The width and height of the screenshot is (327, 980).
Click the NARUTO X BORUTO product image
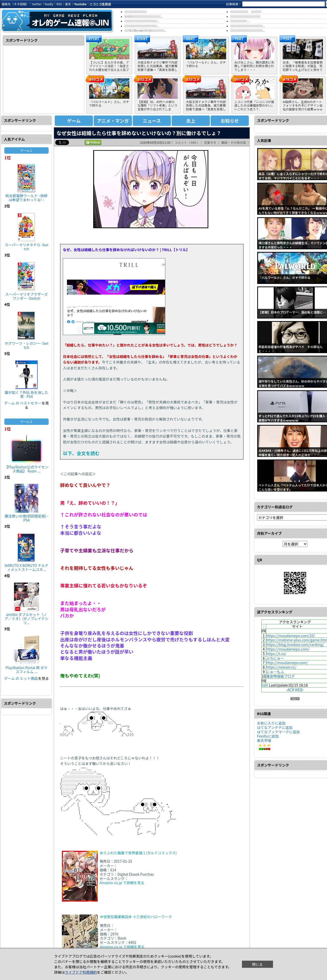[x=26, y=547]
